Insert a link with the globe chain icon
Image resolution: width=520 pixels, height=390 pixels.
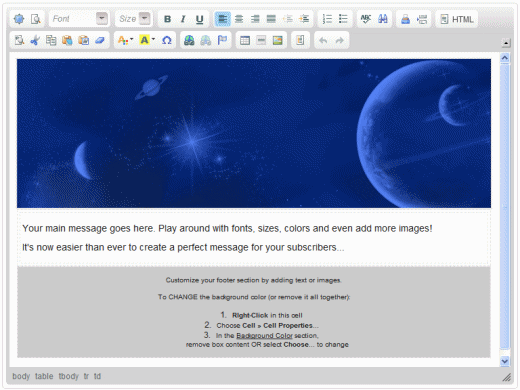coord(189,40)
